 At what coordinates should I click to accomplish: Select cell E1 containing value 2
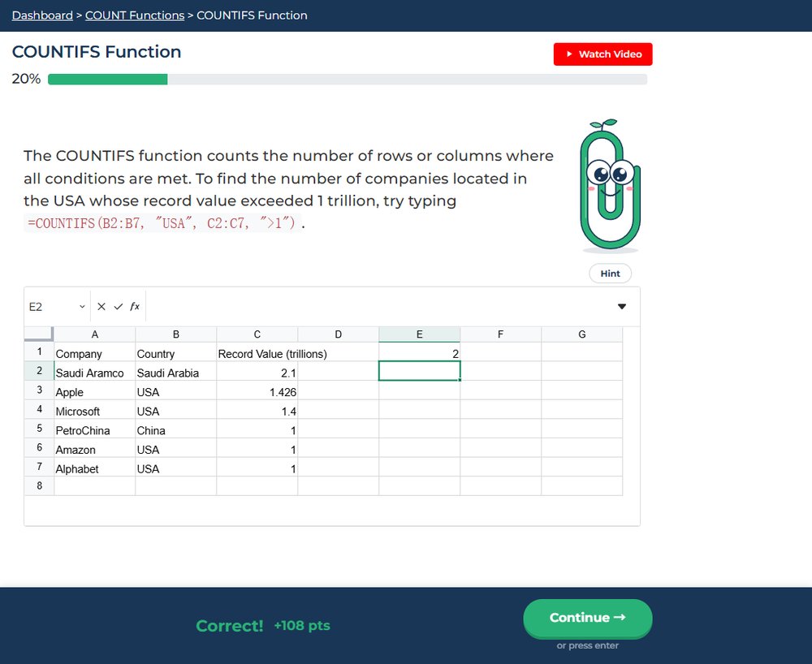click(420, 352)
